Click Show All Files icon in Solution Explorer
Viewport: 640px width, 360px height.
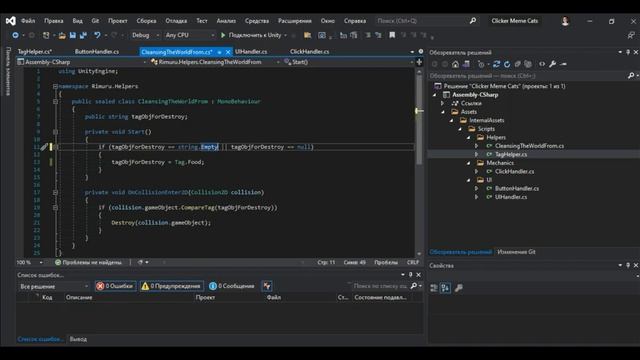[528, 64]
